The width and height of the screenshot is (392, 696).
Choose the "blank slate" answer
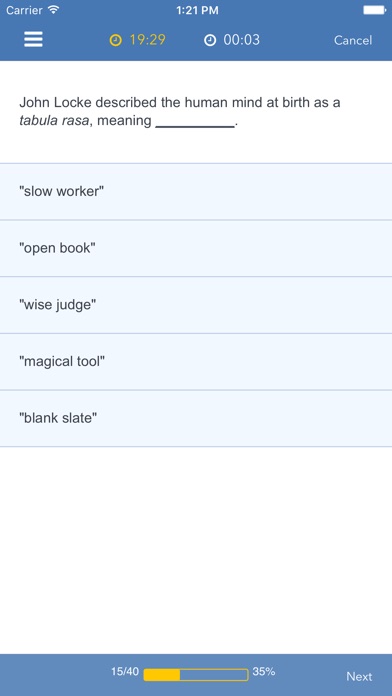coord(196,418)
